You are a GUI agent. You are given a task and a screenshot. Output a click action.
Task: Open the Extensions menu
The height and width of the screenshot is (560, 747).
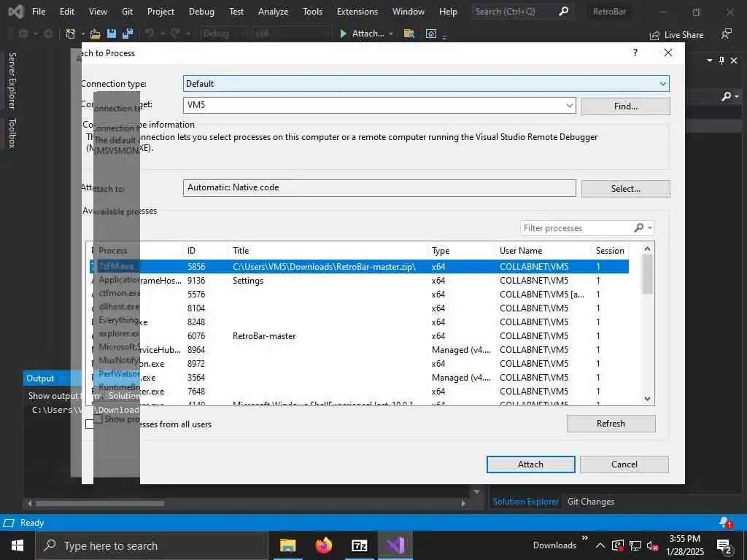[357, 12]
